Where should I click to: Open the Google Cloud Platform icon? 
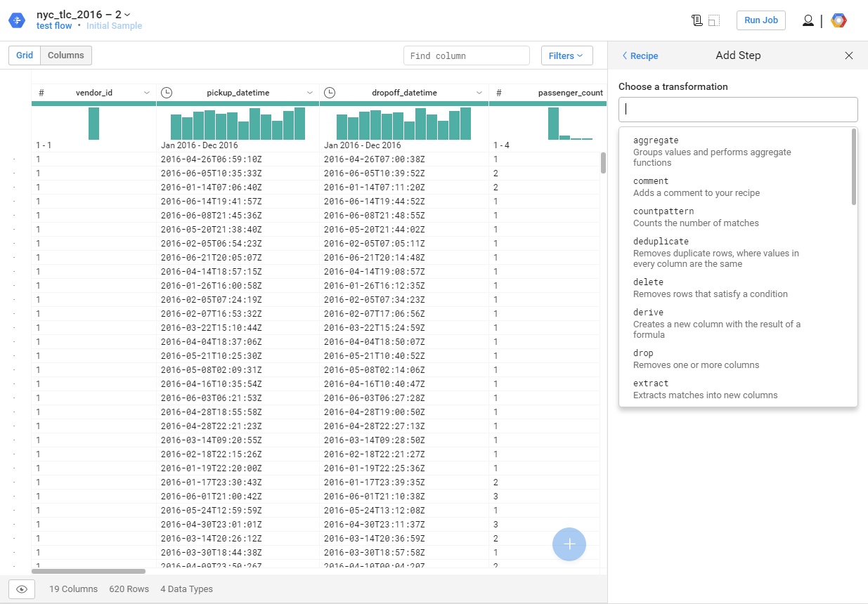pos(838,20)
